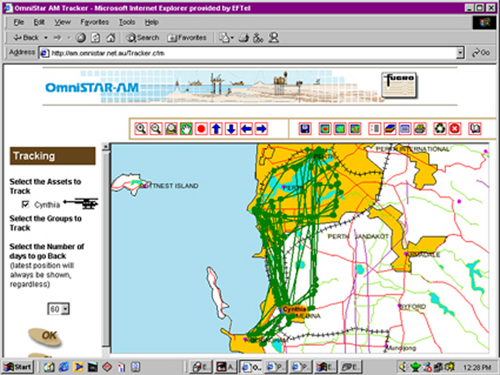Image resolution: width=500 pixels, height=375 pixels.
Task: Pan the map left with blue arrow
Action: pos(246,129)
